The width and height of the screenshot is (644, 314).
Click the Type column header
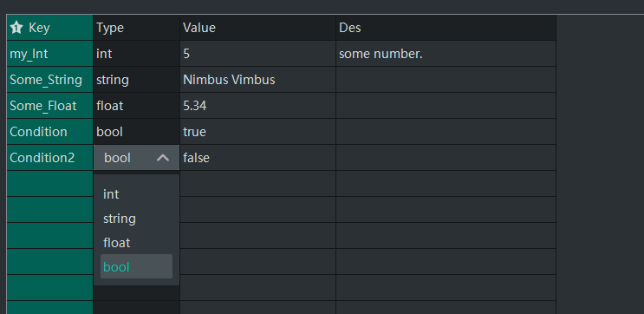136,28
